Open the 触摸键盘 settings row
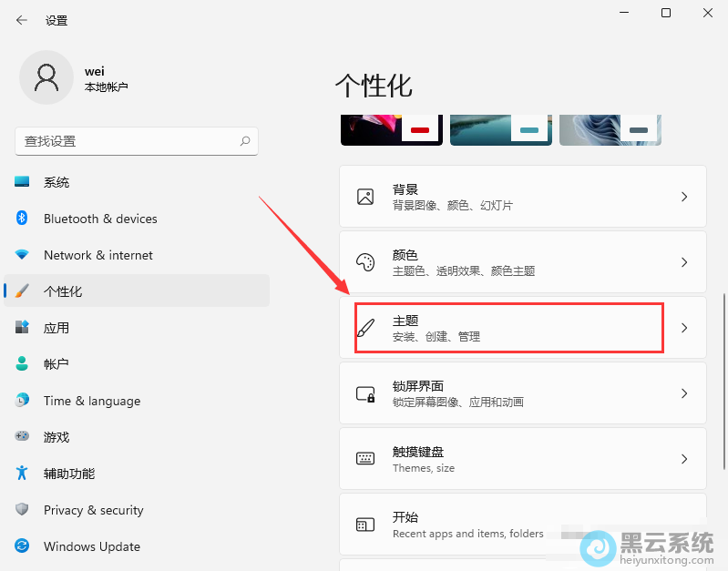Viewport: 728px width, 571px height. tap(522, 459)
